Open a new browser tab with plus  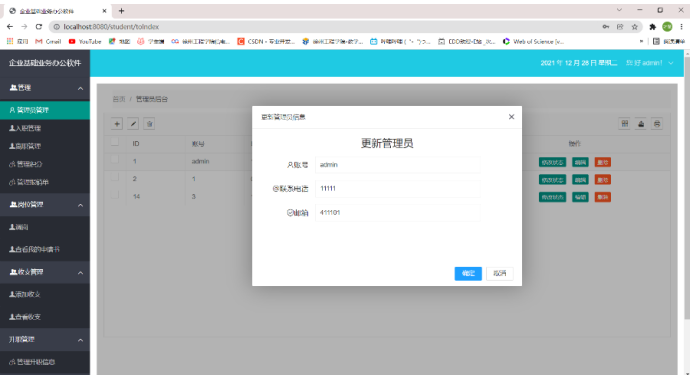(x=121, y=11)
